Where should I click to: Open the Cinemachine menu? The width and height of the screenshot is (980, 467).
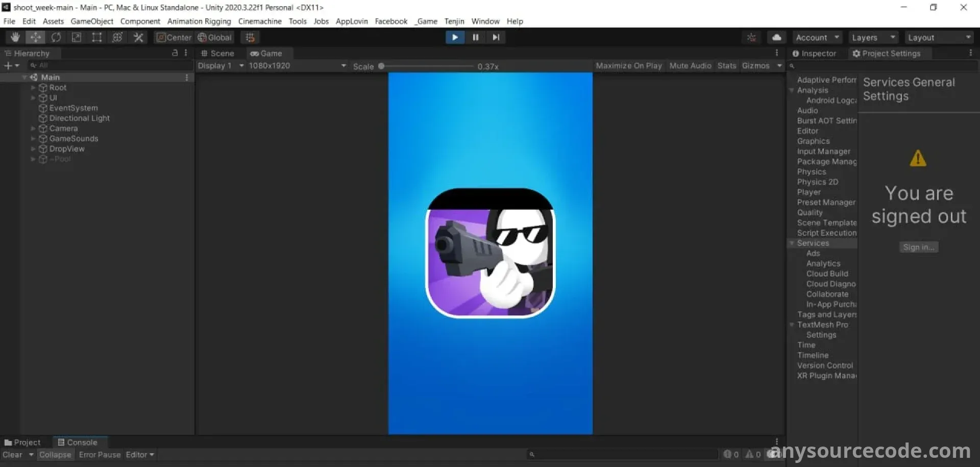tap(259, 21)
